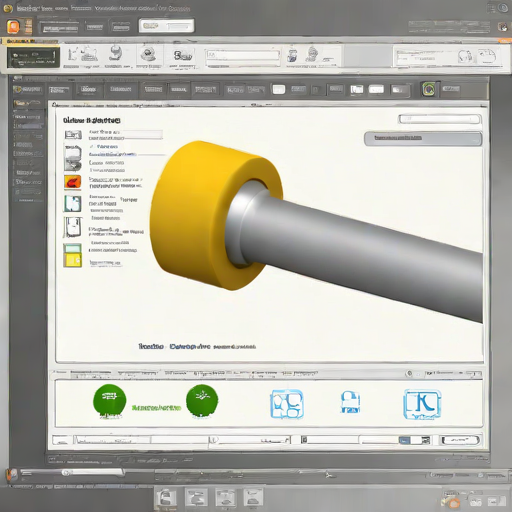Viewport: 512px width, 512px height.
Task: Expand the wide combo box in the ribbon
Action: point(242,55)
